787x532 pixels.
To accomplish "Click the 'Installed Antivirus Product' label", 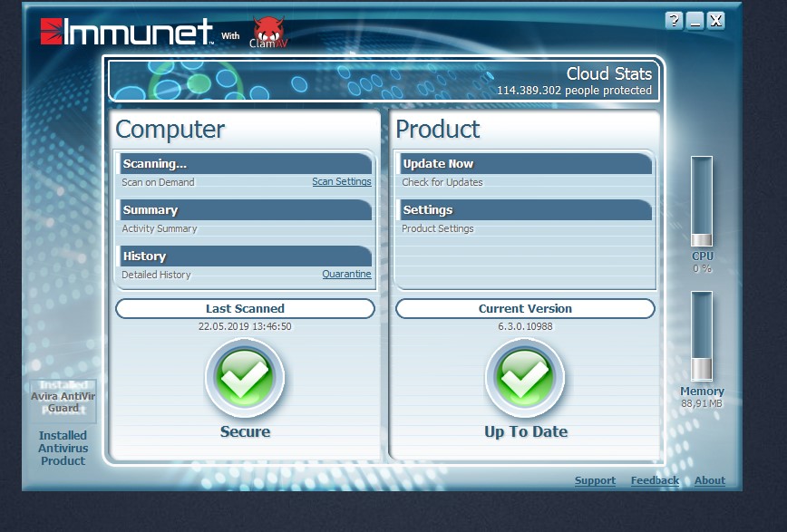I will pos(63,448).
